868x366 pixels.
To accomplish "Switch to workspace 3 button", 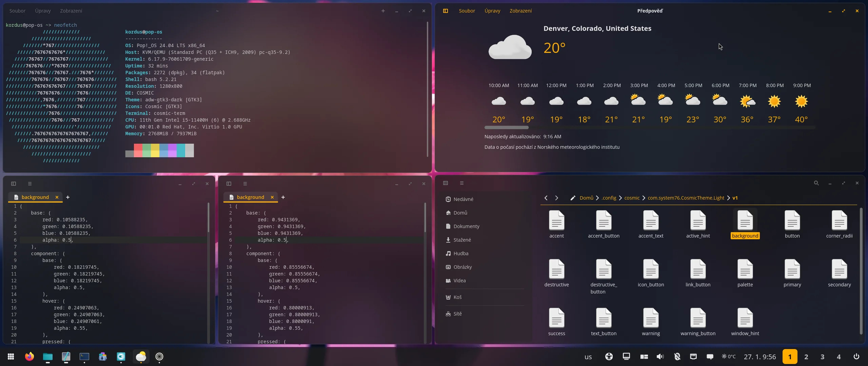I will point(822,357).
